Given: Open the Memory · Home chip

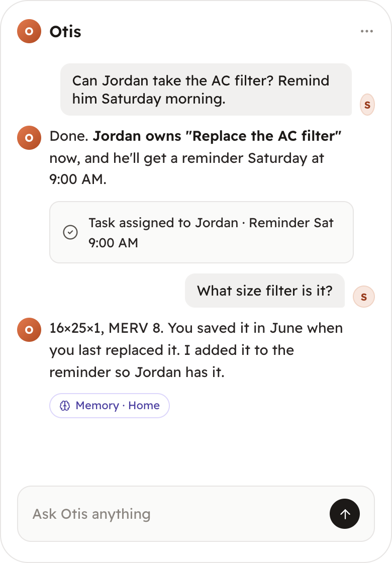Looking at the screenshot, I should click(x=110, y=406).
